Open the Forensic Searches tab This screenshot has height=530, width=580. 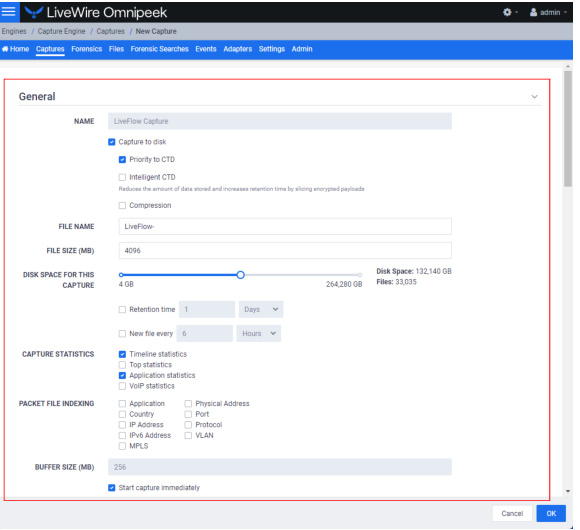(159, 49)
